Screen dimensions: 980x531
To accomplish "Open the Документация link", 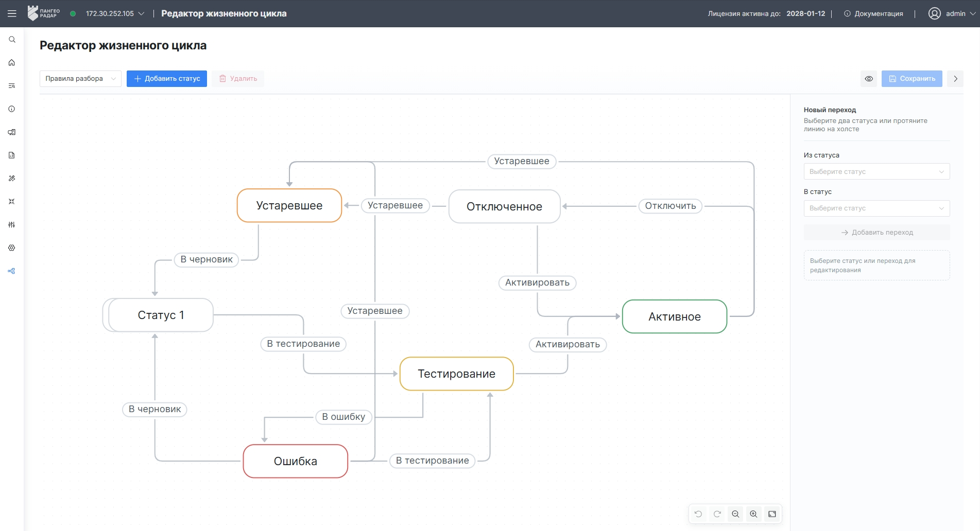I will (873, 13).
